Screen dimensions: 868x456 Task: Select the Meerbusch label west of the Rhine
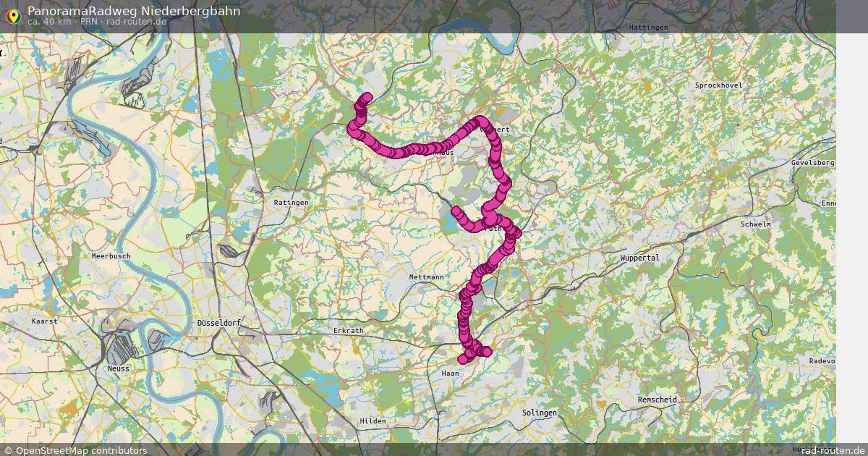click(x=111, y=256)
